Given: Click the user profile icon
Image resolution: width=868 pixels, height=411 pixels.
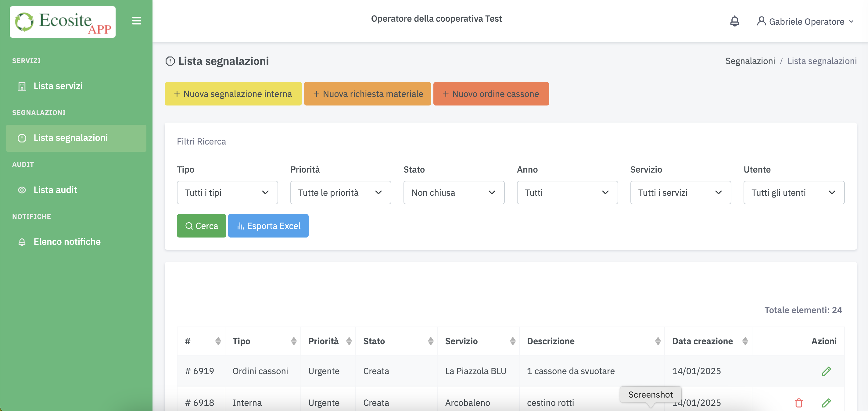Looking at the screenshot, I should click(x=761, y=21).
